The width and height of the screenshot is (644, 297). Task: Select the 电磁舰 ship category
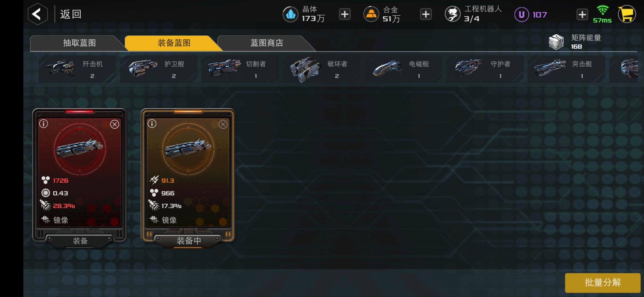click(x=403, y=69)
